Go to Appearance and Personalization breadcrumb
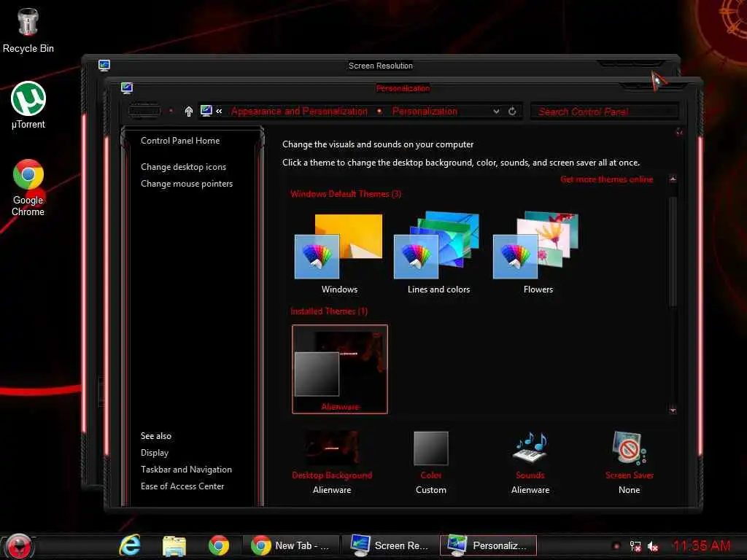 pos(299,112)
